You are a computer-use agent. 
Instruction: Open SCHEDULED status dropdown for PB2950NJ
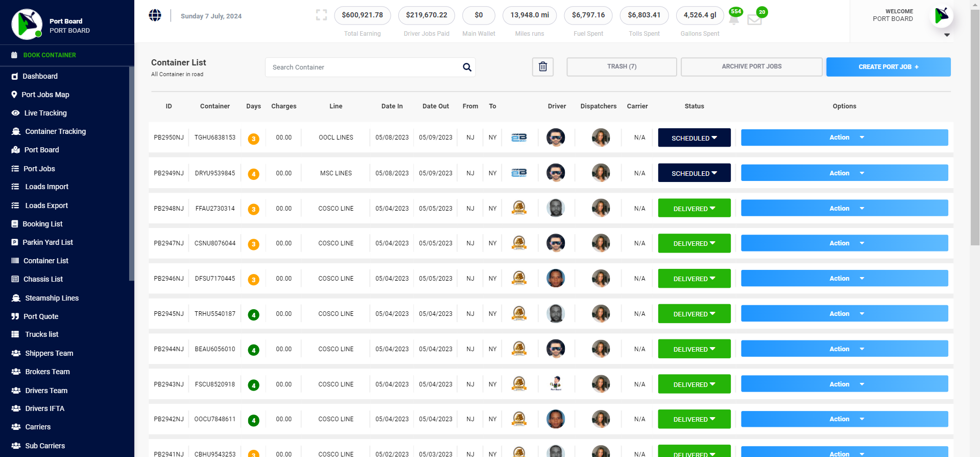point(694,138)
